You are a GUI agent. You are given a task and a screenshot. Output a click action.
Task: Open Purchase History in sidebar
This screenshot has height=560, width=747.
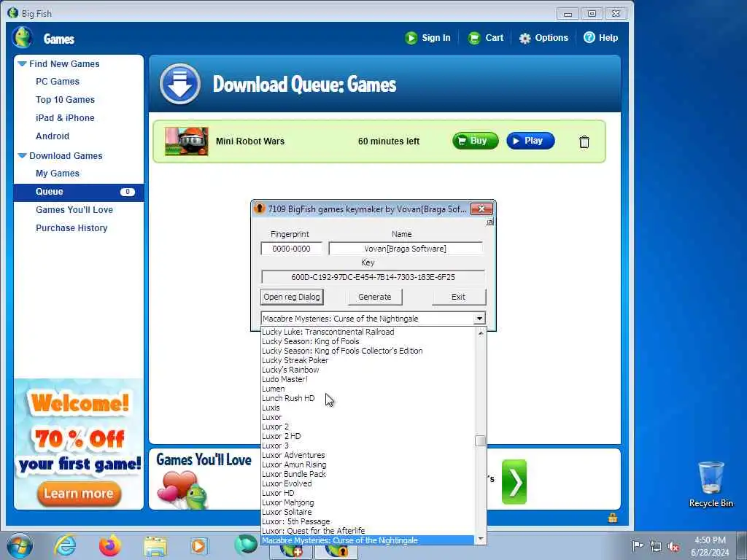pos(71,228)
